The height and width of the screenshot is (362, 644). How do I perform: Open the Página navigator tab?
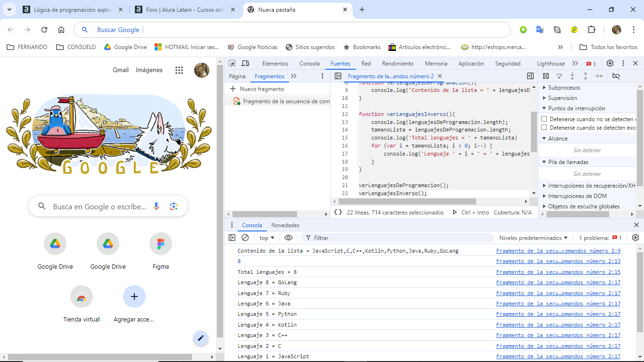237,76
